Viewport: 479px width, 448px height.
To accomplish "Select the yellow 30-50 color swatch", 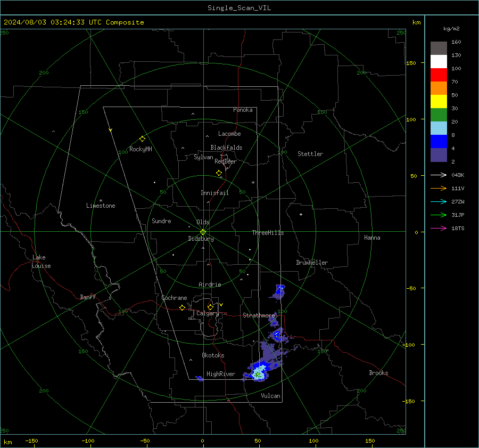I will 439,102.
